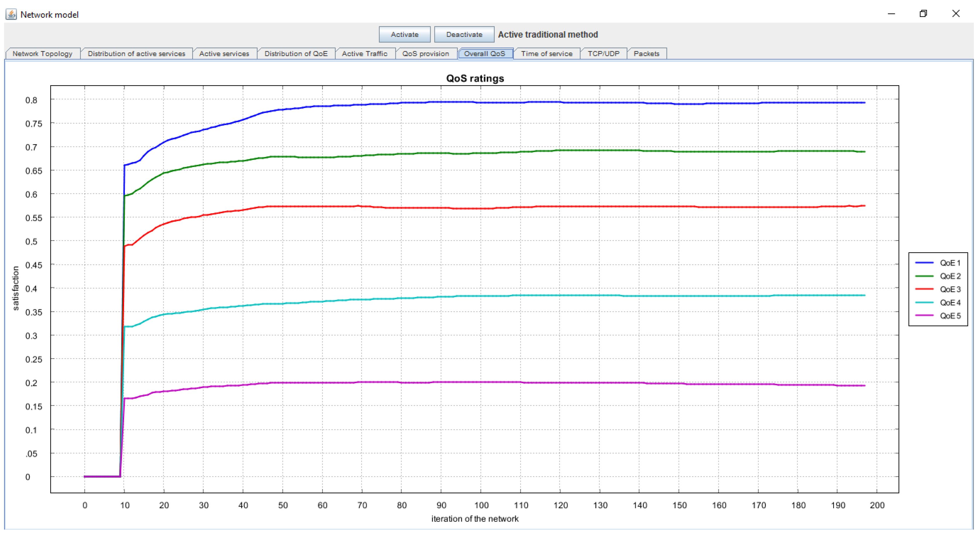Click the QoS ratings chart title

click(475, 78)
